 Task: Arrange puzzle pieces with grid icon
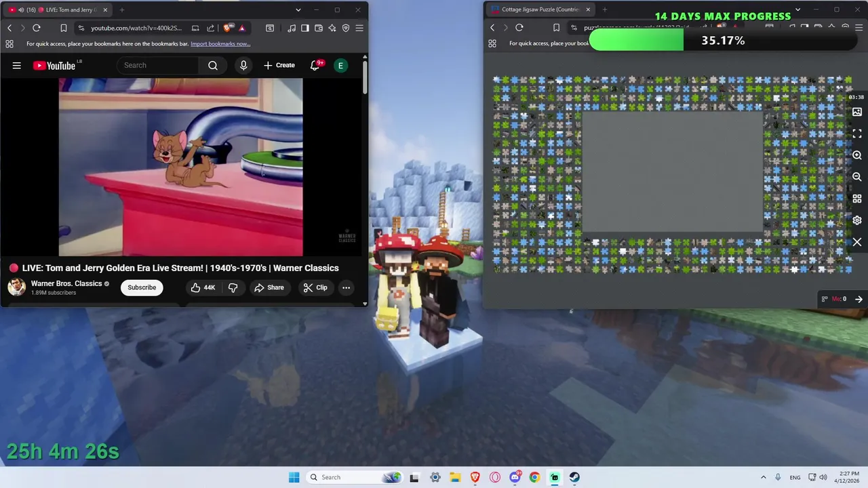pos(857,199)
